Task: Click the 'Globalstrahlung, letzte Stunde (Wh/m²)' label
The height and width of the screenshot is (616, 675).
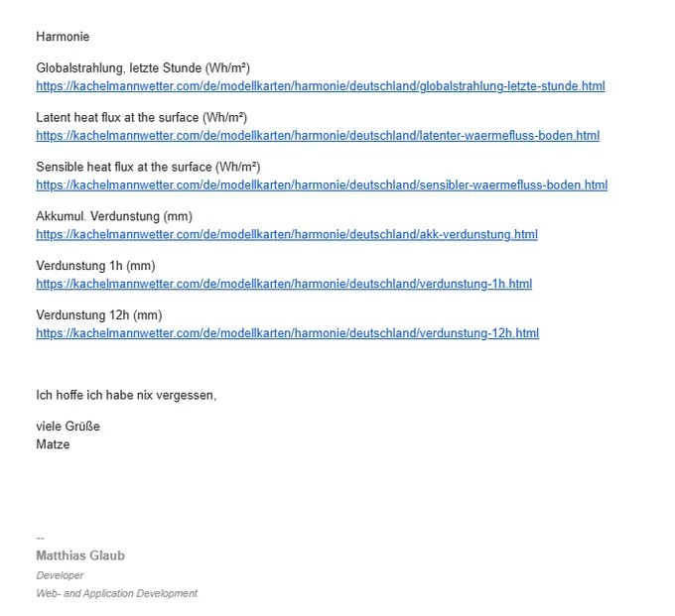Action: 143,68
